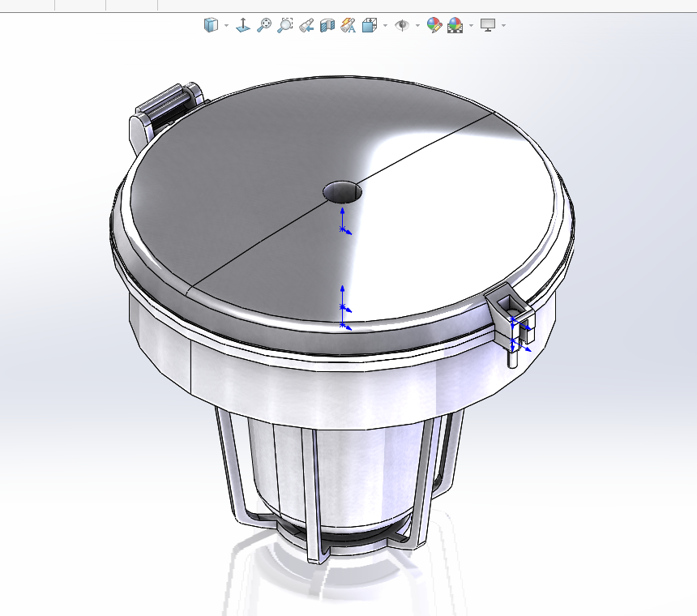This screenshot has height=616, width=697.
Task: Click the Zoom to Fit magnifier
Action: coord(264,25)
